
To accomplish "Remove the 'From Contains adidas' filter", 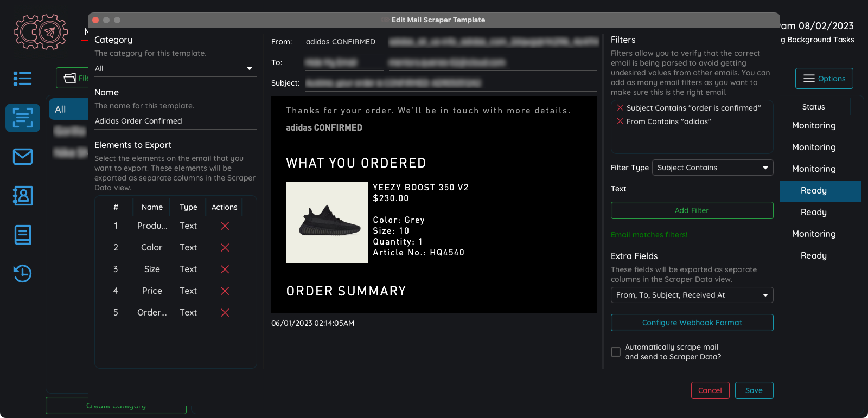I will point(620,121).
